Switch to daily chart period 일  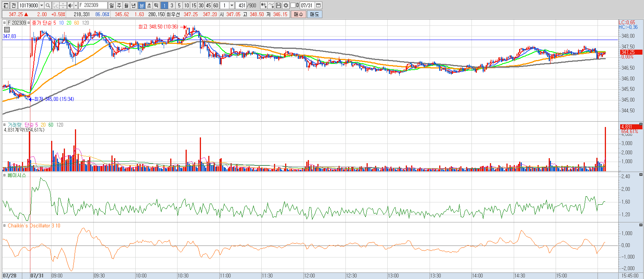[111, 5]
